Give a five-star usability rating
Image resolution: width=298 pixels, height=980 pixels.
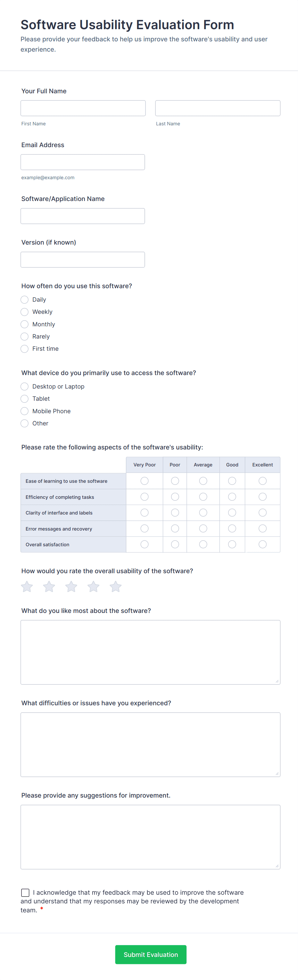[116, 587]
